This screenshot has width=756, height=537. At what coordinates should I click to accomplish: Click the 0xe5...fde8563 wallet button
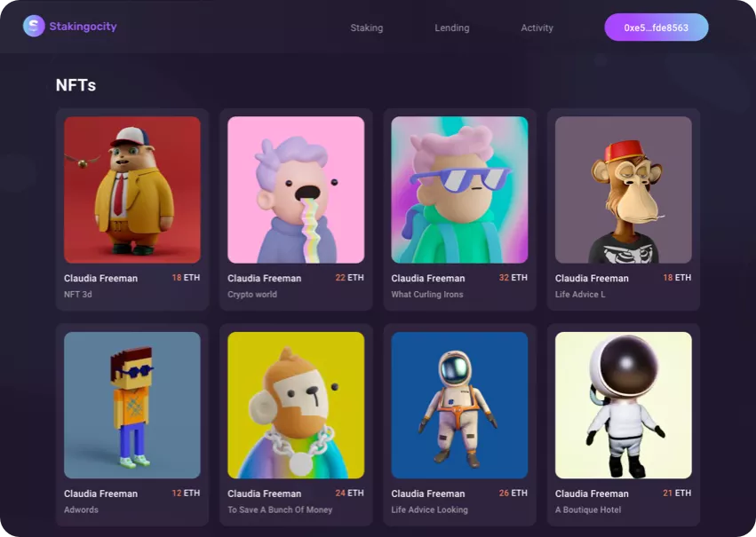[x=657, y=28]
